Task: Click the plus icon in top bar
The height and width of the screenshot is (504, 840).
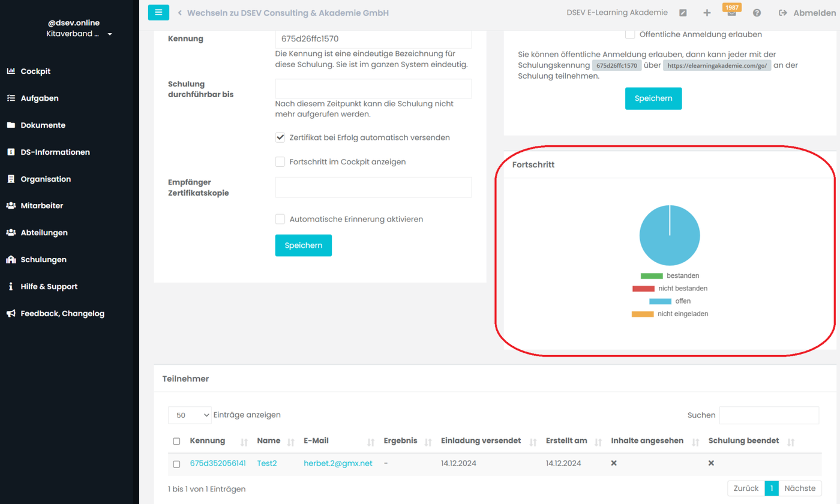Action: [x=707, y=13]
